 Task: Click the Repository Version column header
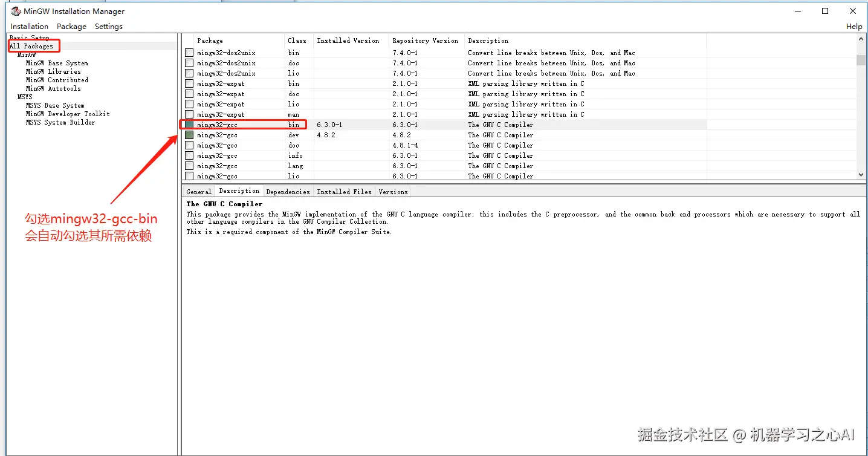(427, 41)
